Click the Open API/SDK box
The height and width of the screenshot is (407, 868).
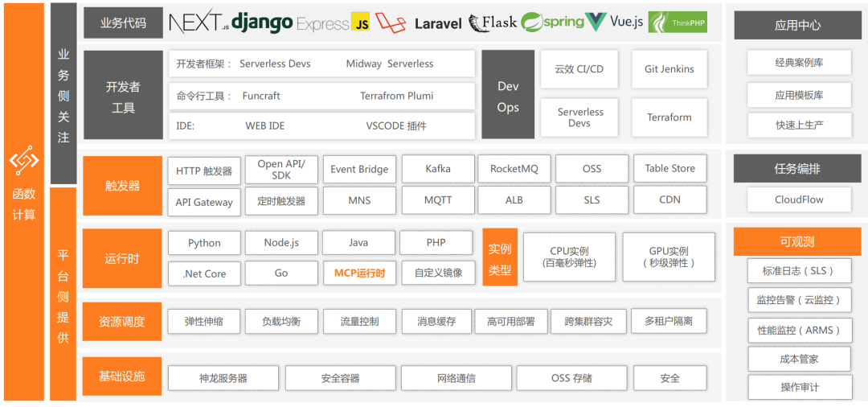click(281, 170)
